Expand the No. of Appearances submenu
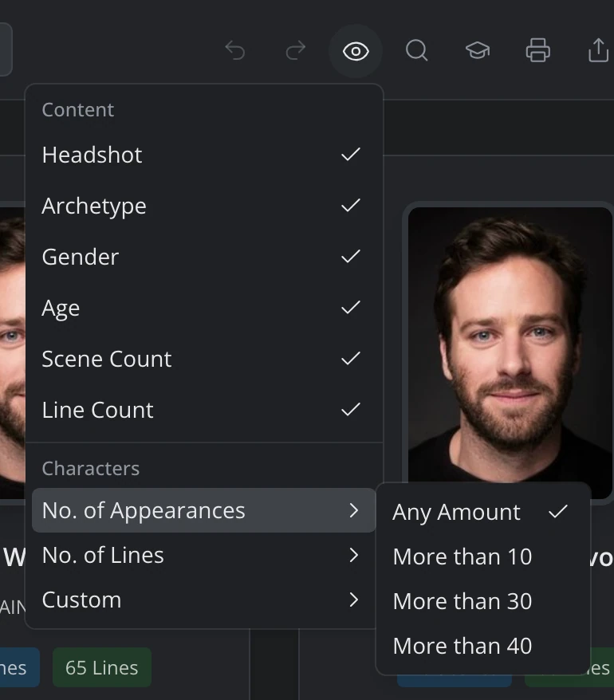614x700 pixels. 204,510
